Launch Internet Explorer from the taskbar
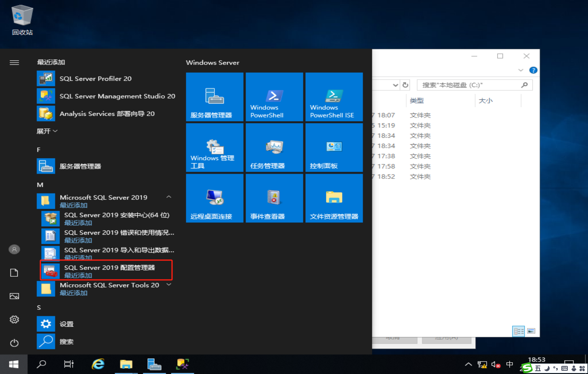588x374 pixels. (98, 364)
